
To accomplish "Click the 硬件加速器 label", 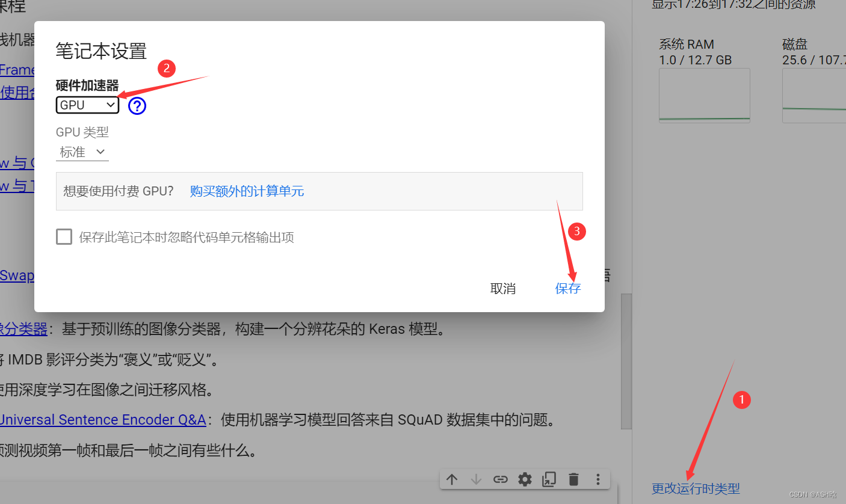I will [x=87, y=85].
